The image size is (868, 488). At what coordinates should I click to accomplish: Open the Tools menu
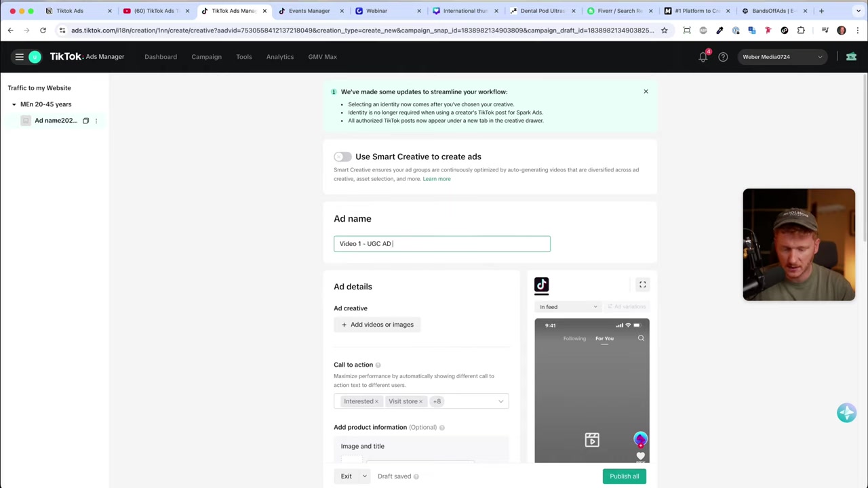244,57
